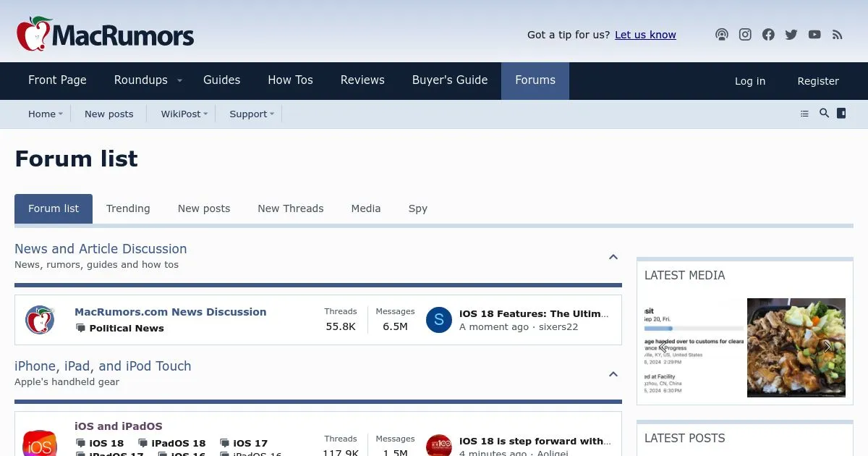Click the iOS forum icon
This screenshot has height=456, width=868.
40,443
